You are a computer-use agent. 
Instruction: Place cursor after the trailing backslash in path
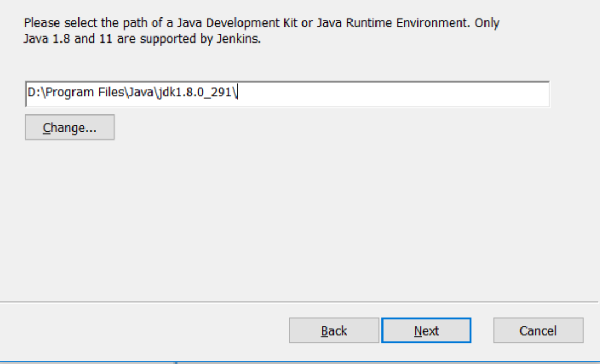[x=239, y=94]
